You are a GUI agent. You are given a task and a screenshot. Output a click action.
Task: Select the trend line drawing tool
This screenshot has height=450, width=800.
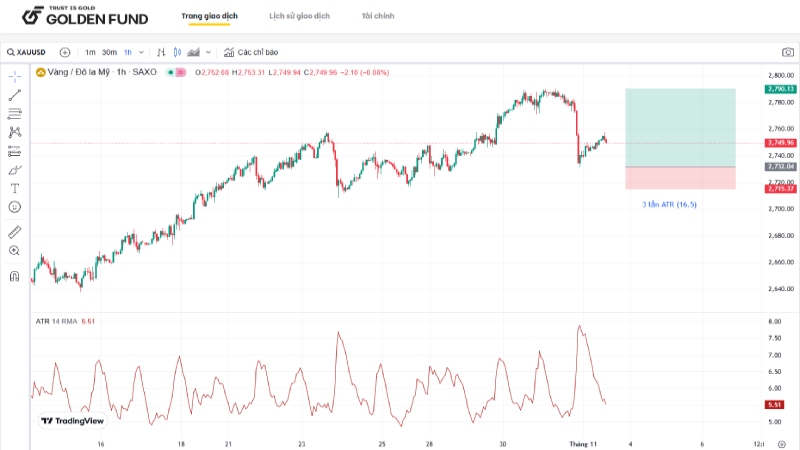coord(14,95)
